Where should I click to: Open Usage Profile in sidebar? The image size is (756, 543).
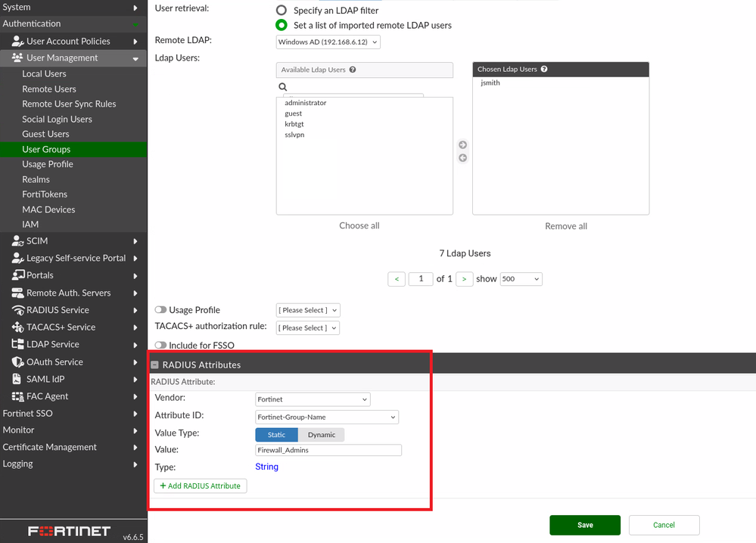point(48,164)
